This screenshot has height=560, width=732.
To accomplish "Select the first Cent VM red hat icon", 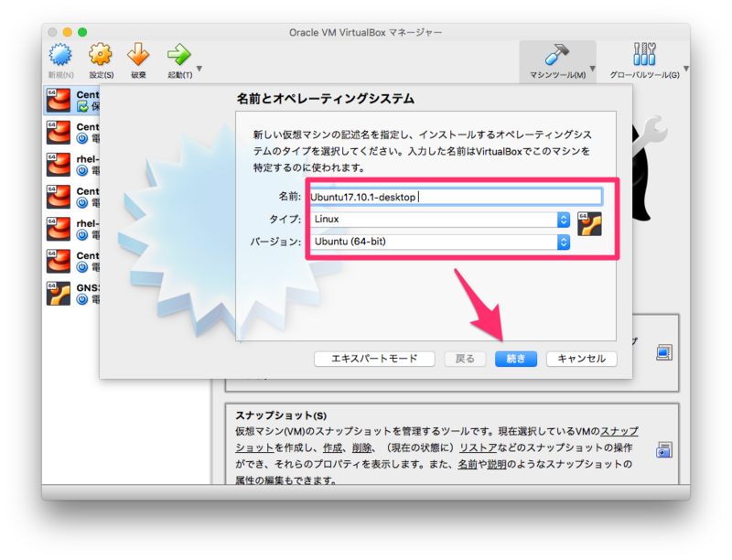I will pyautogui.click(x=59, y=100).
